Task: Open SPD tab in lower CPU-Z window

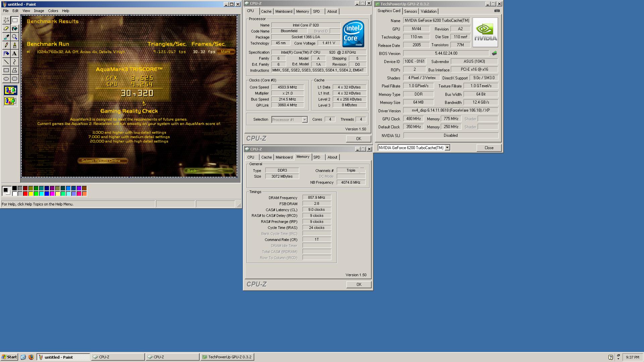Action: [x=317, y=157]
